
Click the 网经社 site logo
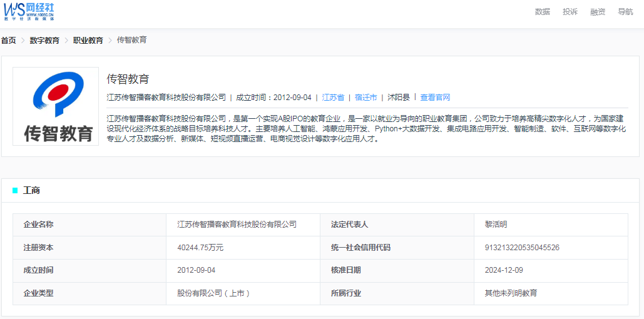point(29,11)
